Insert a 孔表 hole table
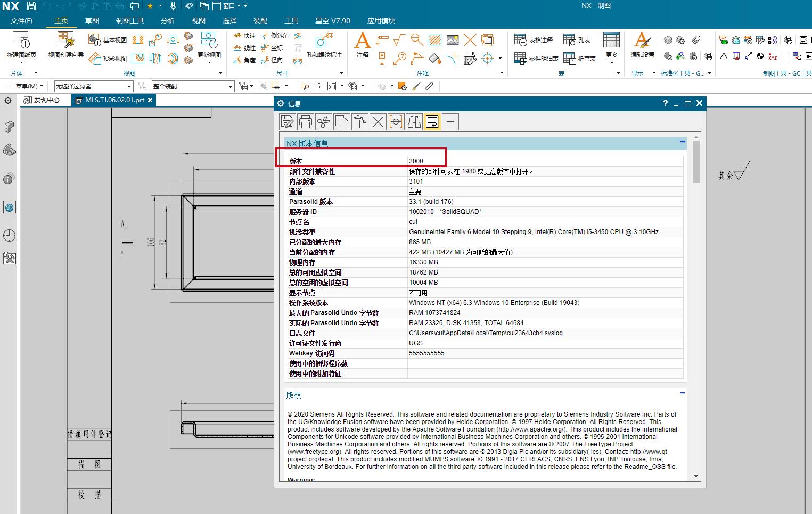Viewport: 812px width, 514px height. [x=577, y=40]
